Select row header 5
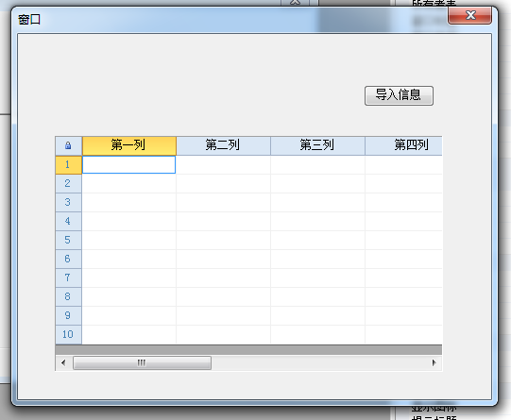This screenshot has height=420, width=511. click(68, 241)
